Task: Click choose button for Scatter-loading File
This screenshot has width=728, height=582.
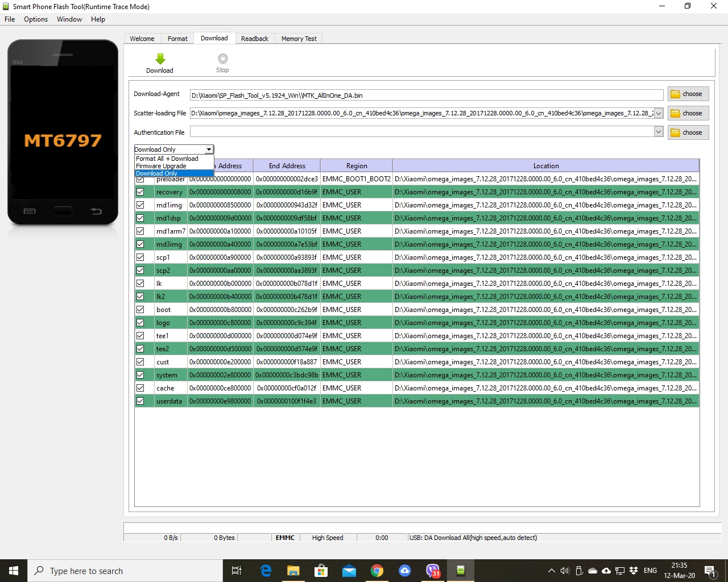Action: (688, 113)
